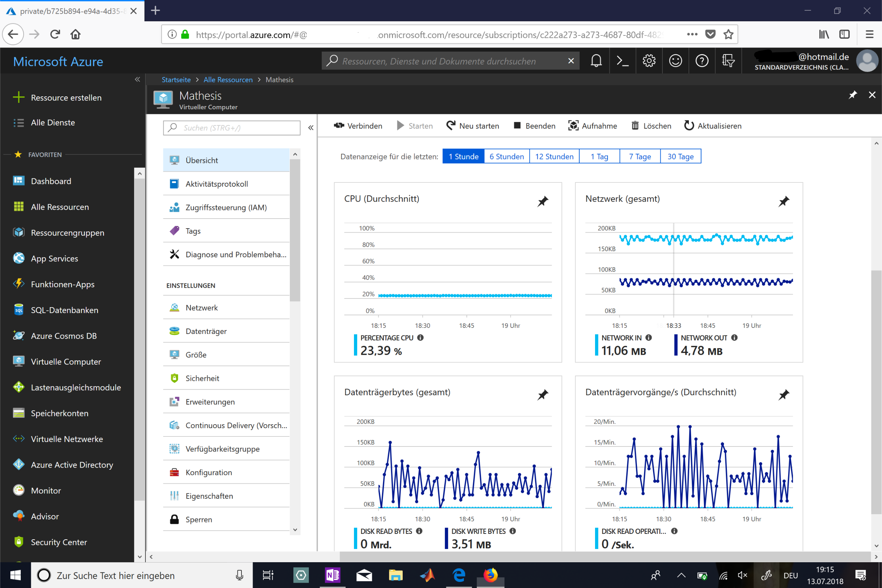The width and height of the screenshot is (882, 588).
Task: Show info for DISK READ BYTES
Action: point(419,531)
